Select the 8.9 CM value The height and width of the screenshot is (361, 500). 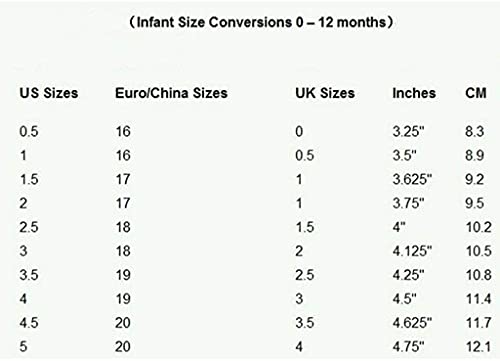coord(475,155)
